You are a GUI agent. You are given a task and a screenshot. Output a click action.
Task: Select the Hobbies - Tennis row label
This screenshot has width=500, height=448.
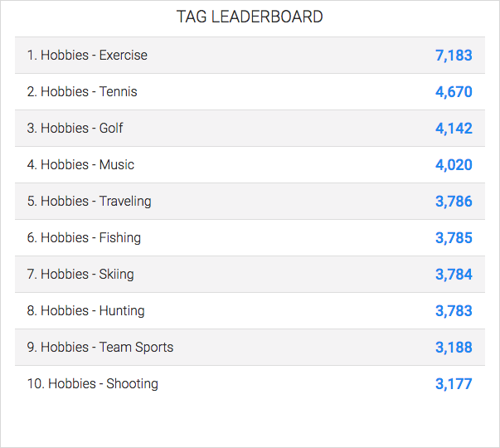[x=82, y=92]
